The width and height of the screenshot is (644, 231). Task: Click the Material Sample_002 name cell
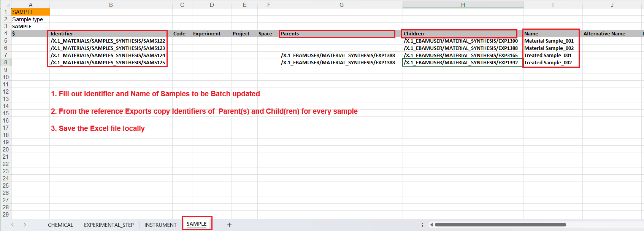(553, 48)
